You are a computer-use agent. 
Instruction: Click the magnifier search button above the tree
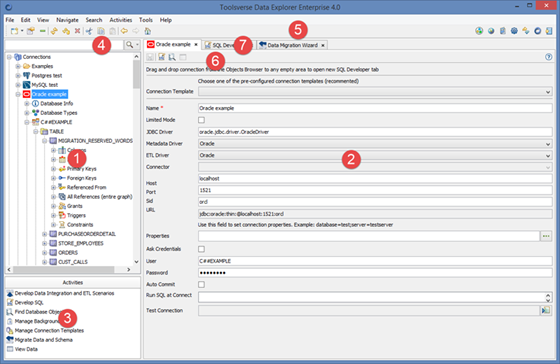129,45
